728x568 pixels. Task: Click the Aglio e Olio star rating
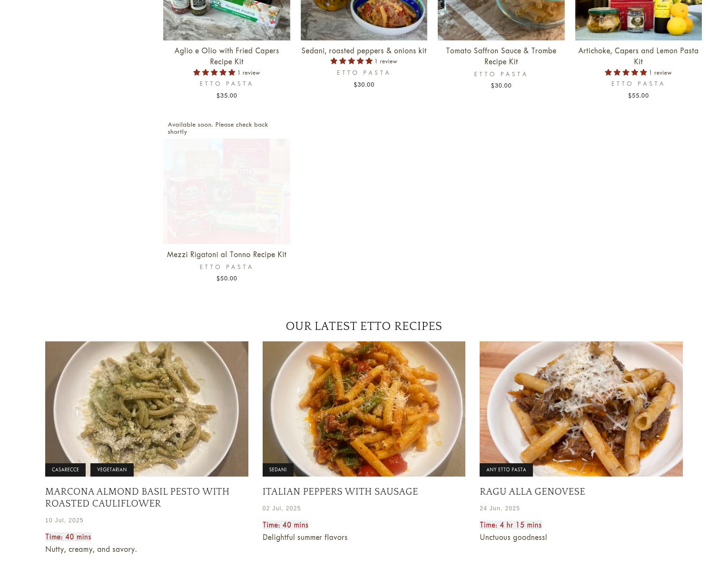(214, 73)
